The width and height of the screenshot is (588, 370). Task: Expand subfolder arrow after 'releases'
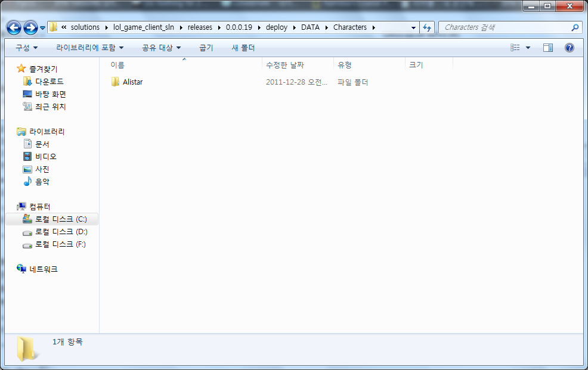click(x=219, y=27)
